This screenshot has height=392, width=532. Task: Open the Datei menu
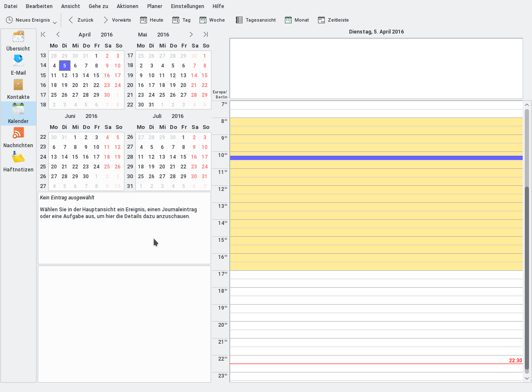(11, 6)
